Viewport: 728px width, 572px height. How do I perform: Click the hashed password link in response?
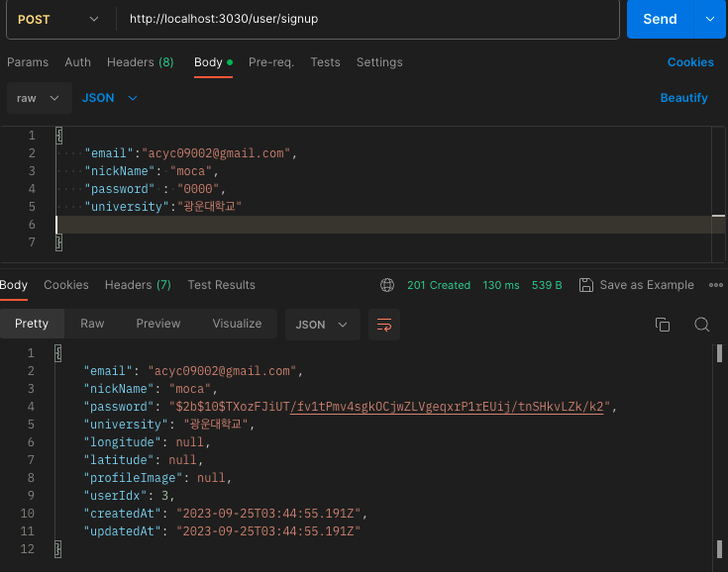pyautogui.click(x=447, y=407)
